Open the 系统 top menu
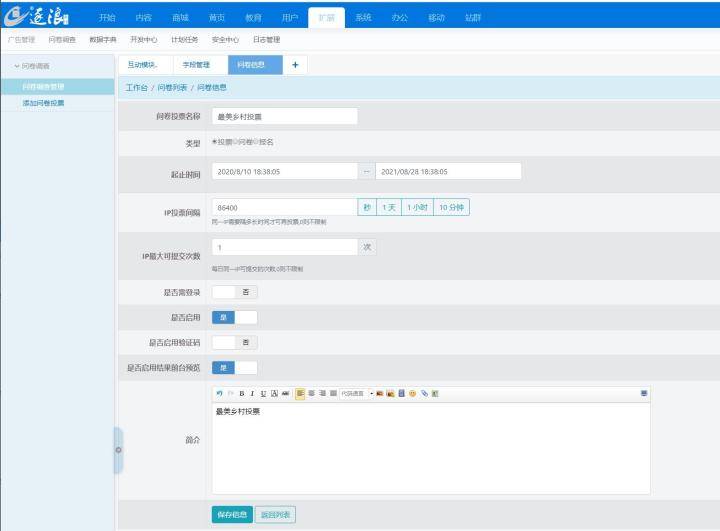720x531 pixels. pos(363,18)
